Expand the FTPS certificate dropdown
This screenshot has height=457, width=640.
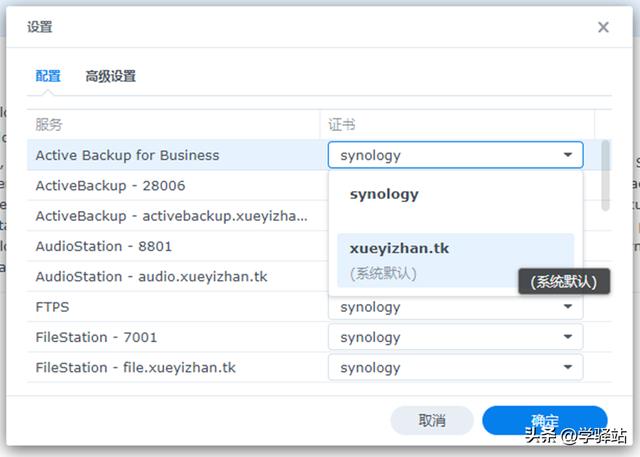456,307
